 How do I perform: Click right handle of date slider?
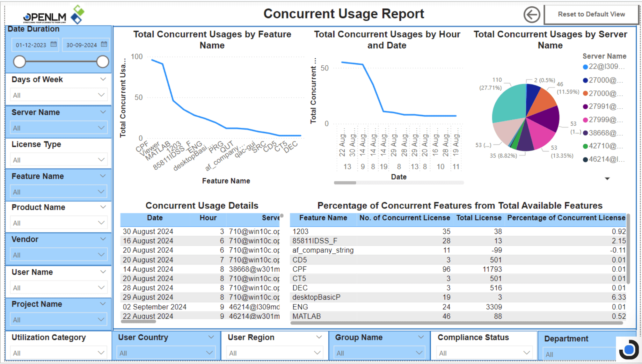coord(103,62)
